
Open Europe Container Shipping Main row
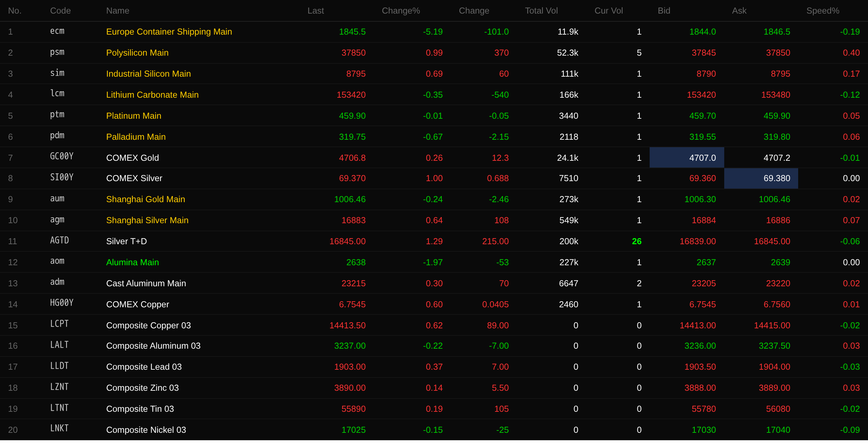click(x=434, y=32)
